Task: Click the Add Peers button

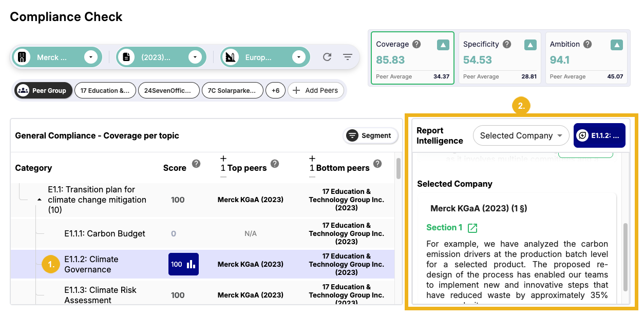Action: [316, 91]
